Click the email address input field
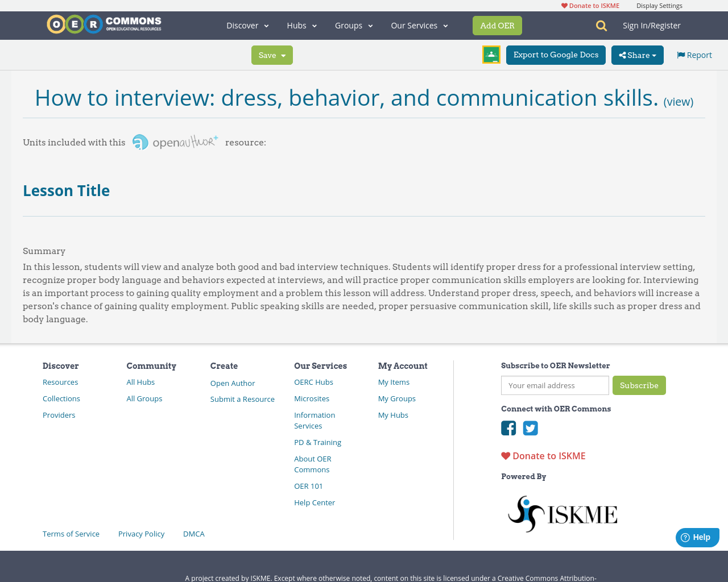The height and width of the screenshot is (582, 728). pyautogui.click(x=555, y=385)
